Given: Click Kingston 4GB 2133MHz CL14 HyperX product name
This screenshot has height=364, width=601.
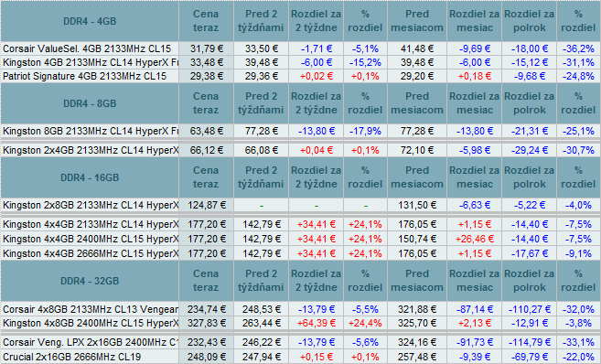Looking at the screenshot, I should tap(90, 62).
